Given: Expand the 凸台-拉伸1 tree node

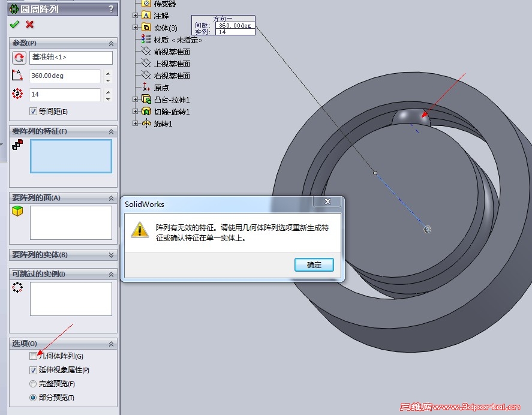Looking at the screenshot, I should click(x=135, y=100).
